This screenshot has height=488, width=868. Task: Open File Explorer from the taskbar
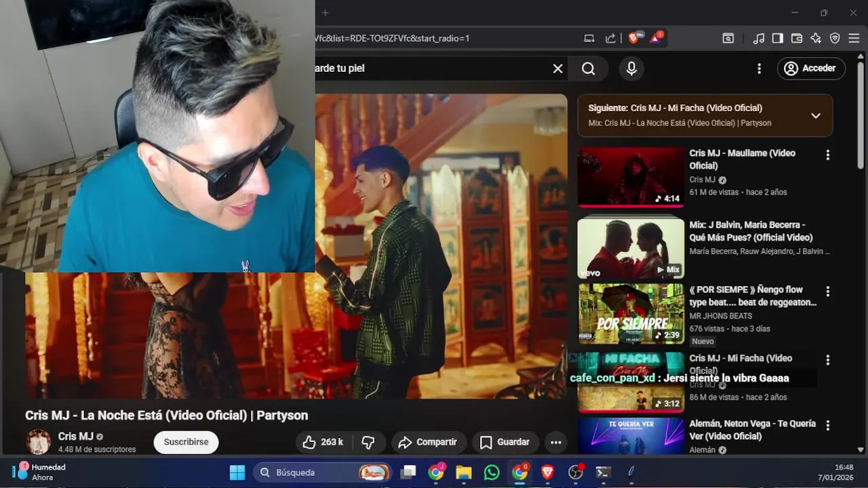[464, 472]
